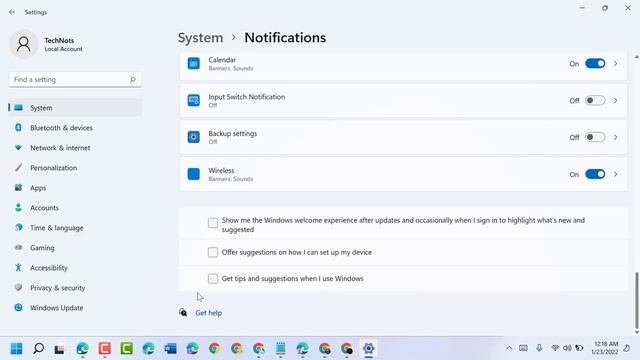
Task: Open the volume speaker tray icon
Action: point(567,348)
